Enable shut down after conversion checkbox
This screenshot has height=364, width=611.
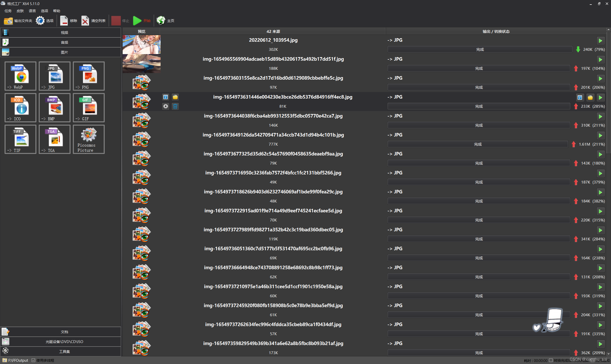coord(551,360)
